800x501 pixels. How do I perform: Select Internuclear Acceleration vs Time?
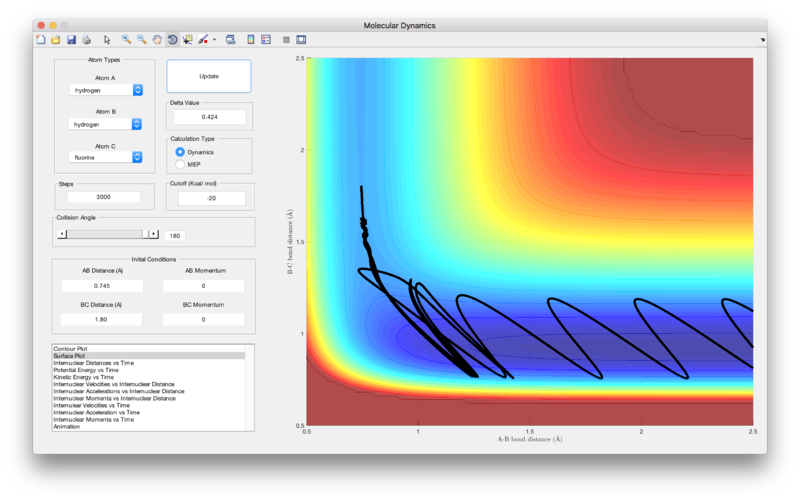point(96,412)
